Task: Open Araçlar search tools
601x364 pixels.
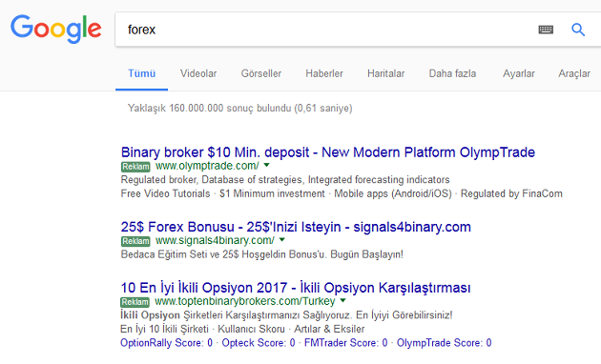Action: pyautogui.click(x=574, y=73)
